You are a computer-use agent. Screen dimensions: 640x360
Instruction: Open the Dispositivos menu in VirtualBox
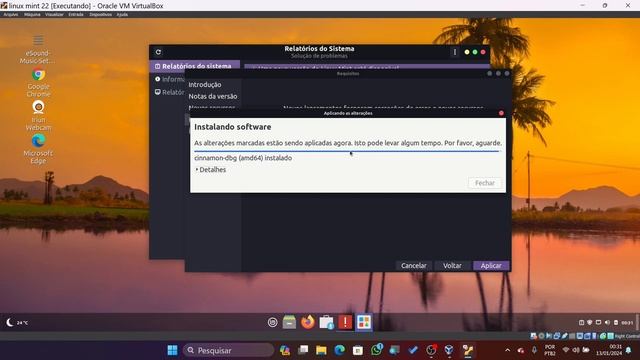(100, 15)
